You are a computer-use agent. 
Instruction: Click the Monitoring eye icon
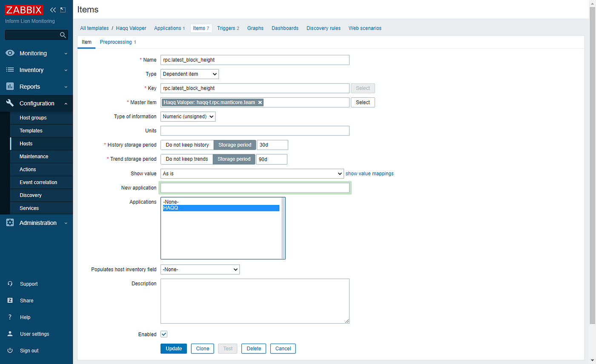click(10, 53)
